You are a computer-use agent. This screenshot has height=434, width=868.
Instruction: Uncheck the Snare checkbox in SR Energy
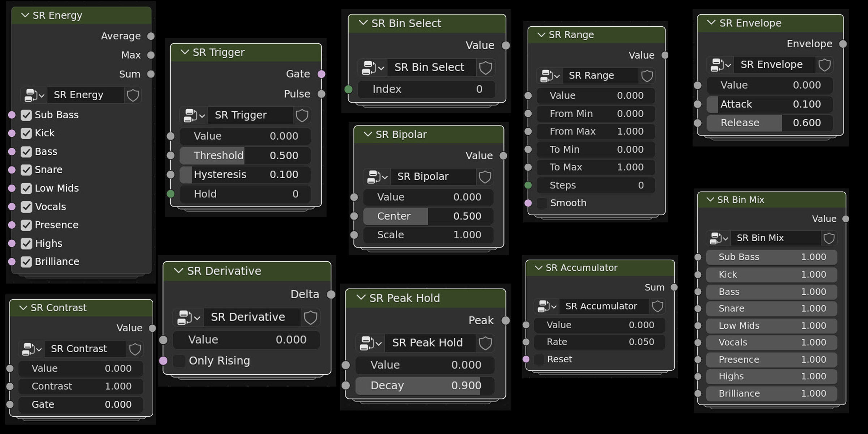click(26, 170)
